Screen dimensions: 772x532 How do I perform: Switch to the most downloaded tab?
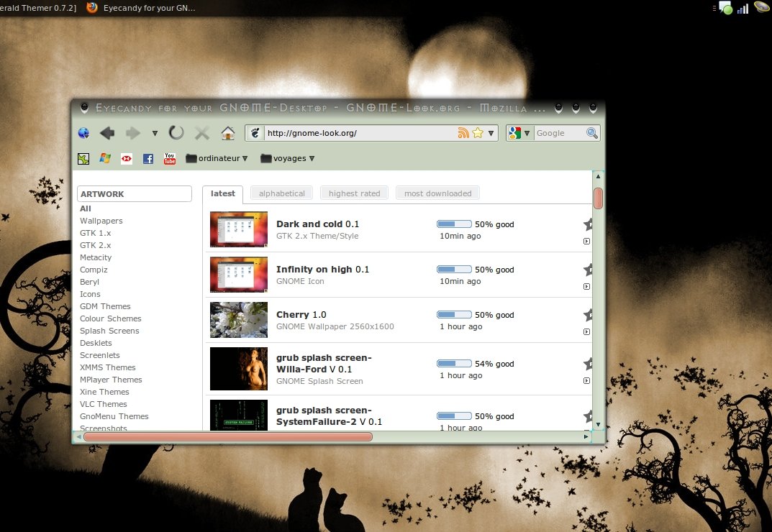coord(437,193)
